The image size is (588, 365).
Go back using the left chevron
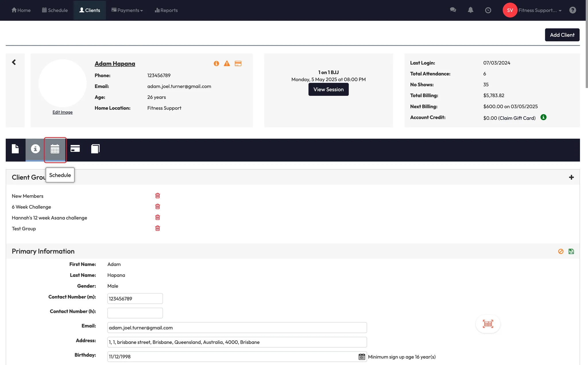pyautogui.click(x=14, y=62)
